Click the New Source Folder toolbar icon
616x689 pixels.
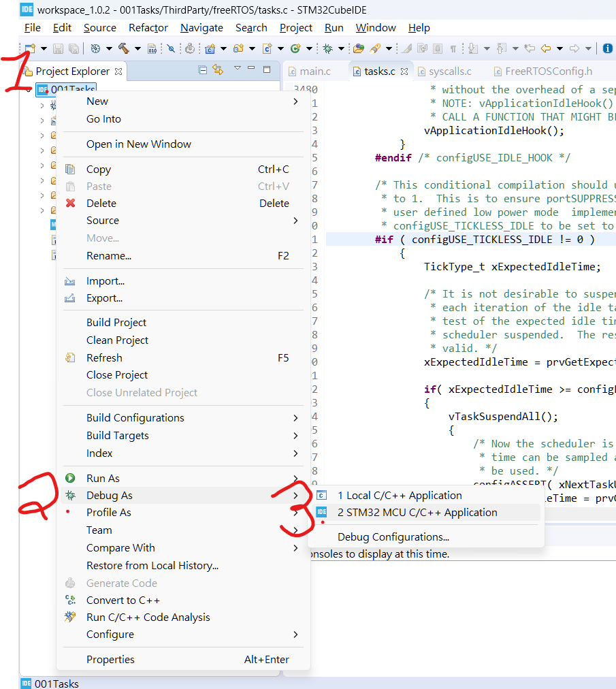tap(239, 48)
